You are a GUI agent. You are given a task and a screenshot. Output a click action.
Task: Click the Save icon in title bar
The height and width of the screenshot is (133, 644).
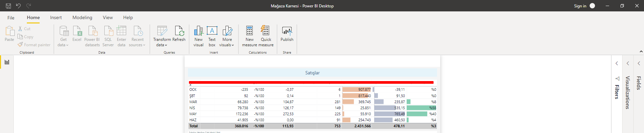(8, 6)
